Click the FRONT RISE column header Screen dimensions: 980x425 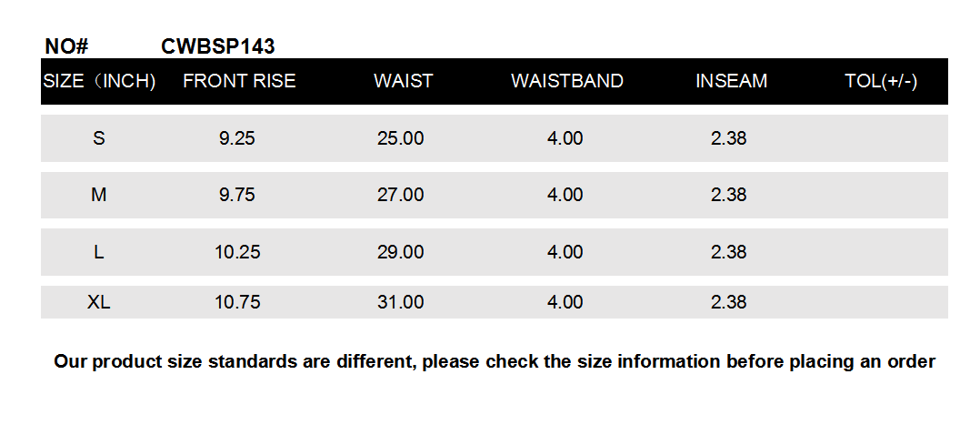[x=239, y=81]
